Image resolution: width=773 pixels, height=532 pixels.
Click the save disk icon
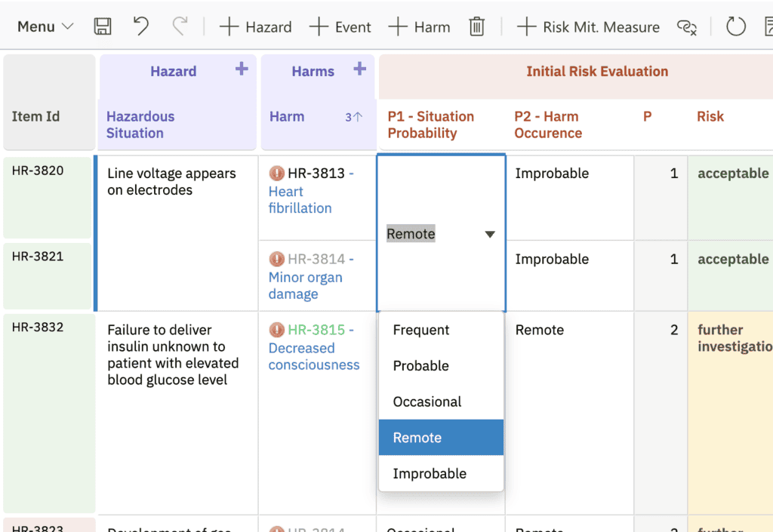[x=103, y=26]
